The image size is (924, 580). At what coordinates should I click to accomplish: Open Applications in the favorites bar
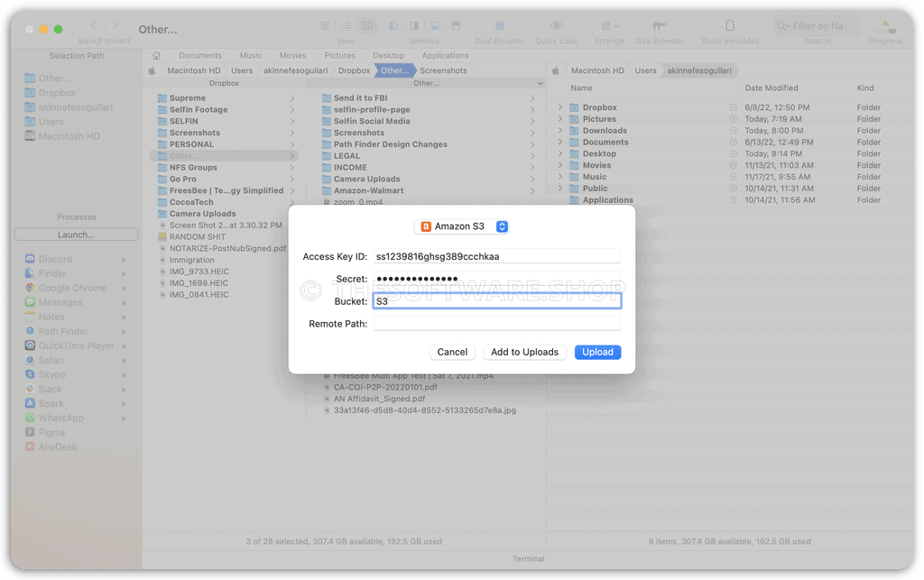pos(445,55)
